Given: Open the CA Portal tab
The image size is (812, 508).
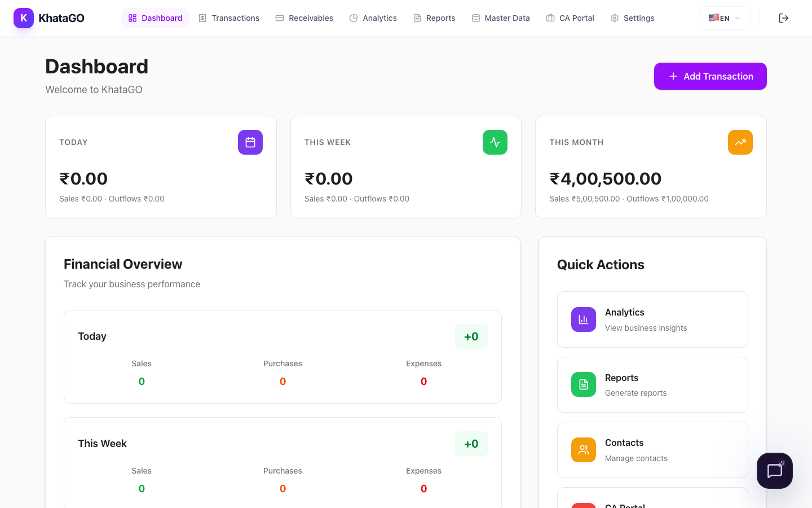Looking at the screenshot, I should click(570, 17).
